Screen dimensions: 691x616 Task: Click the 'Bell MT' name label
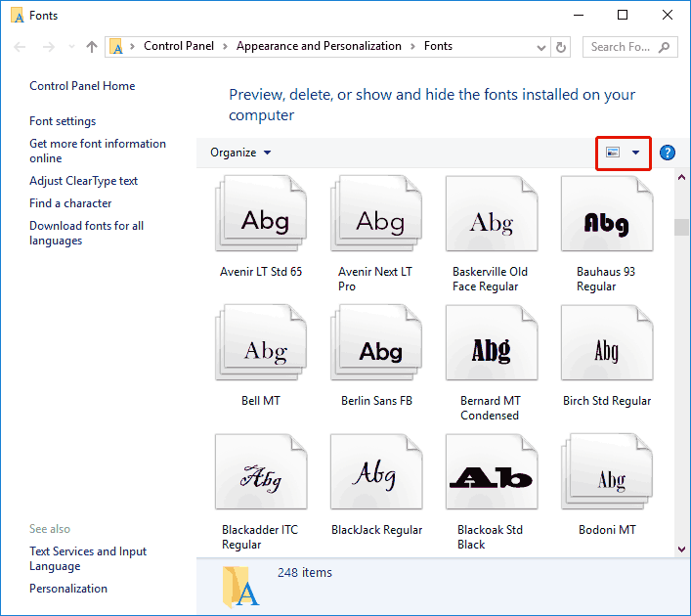tap(261, 400)
